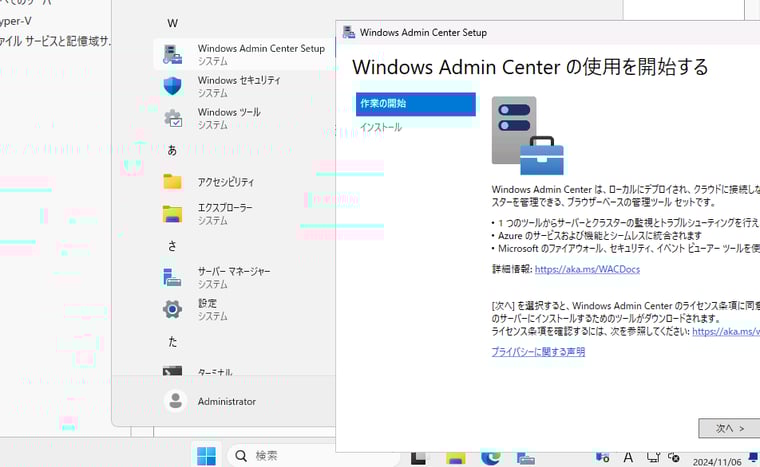Viewport: 760px width, 467px height.
Task: Click the 2024/11/06 date in taskbar
Action: [717, 462]
